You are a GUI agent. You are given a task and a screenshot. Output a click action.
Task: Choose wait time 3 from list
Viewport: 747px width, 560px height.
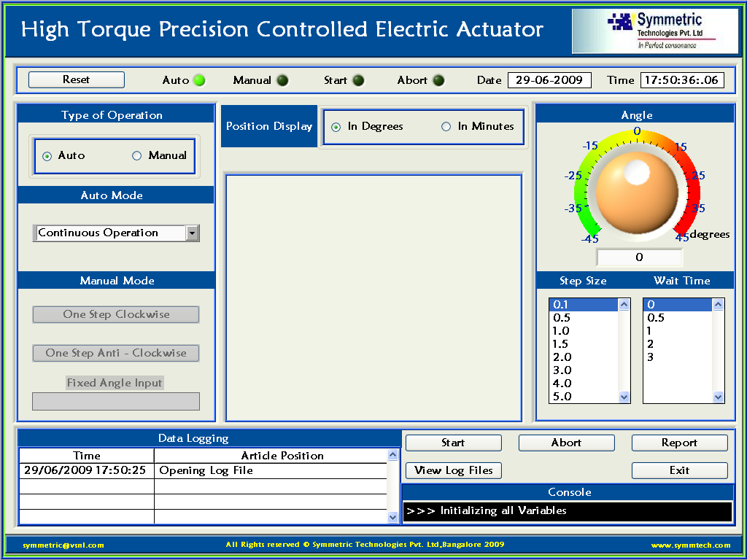[x=651, y=357]
